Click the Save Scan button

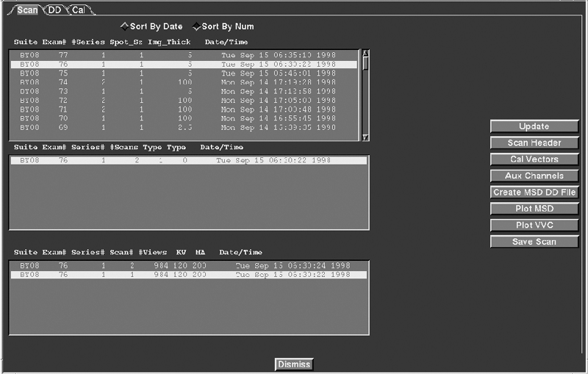[x=534, y=242]
